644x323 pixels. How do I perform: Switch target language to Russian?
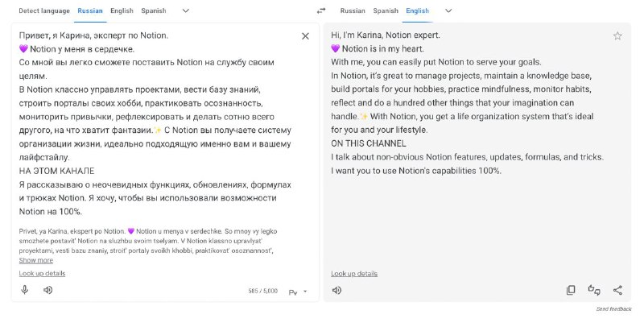point(353,10)
